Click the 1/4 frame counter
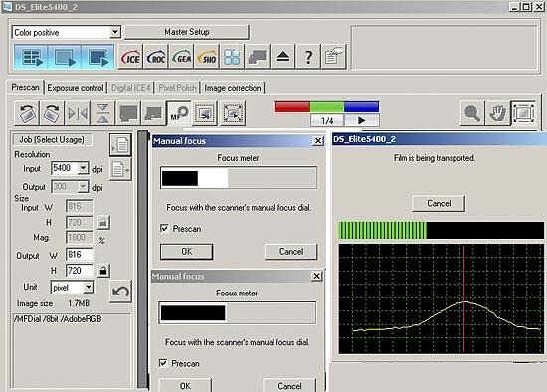Image resolution: width=547 pixels, height=392 pixels. click(x=327, y=120)
